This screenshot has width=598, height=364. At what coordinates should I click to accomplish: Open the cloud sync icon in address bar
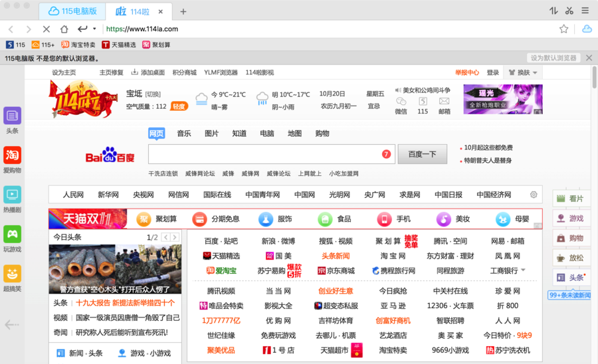coord(587,29)
